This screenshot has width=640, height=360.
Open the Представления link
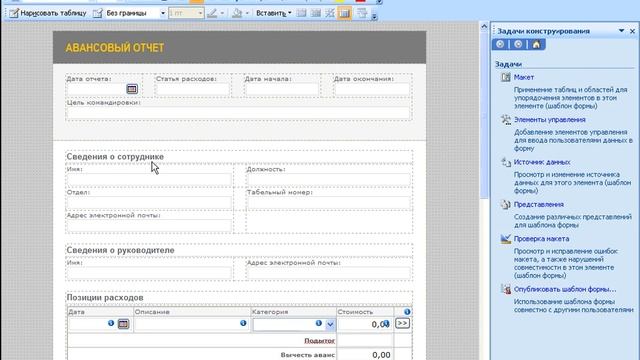pos(539,204)
